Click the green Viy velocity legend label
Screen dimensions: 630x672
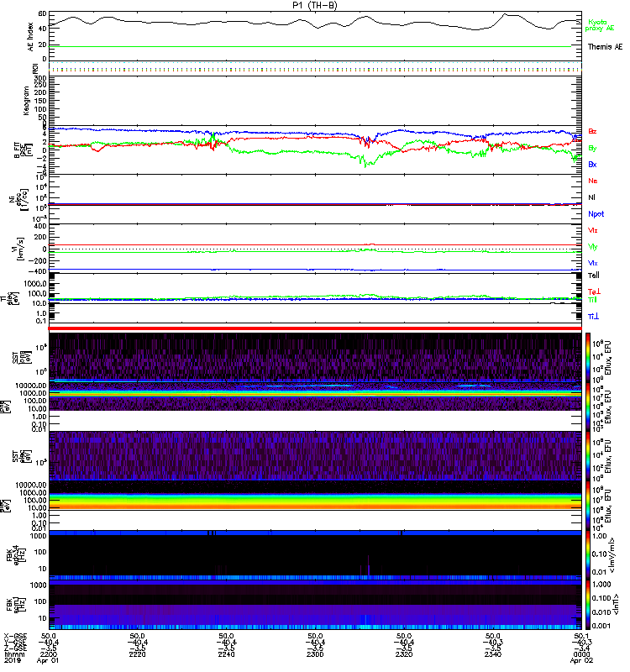pyautogui.click(x=592, y=247)
